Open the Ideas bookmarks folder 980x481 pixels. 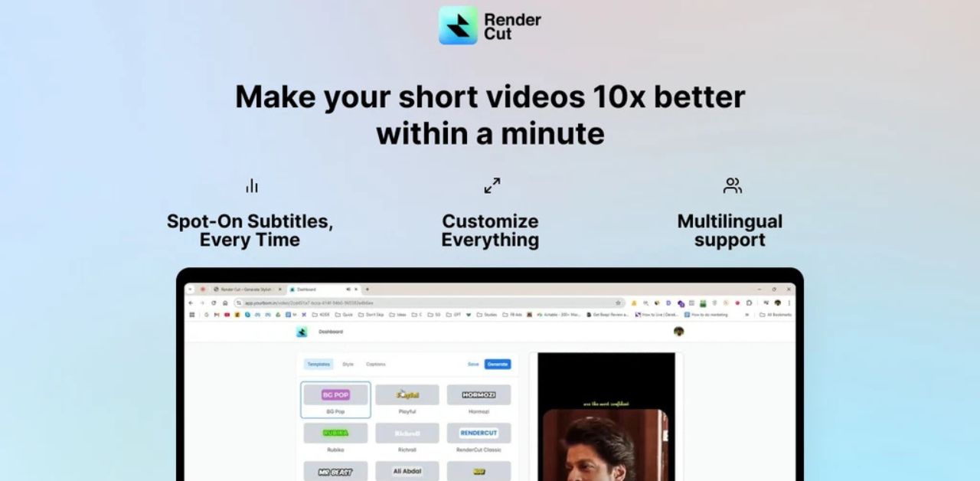(x=398, y=314)
